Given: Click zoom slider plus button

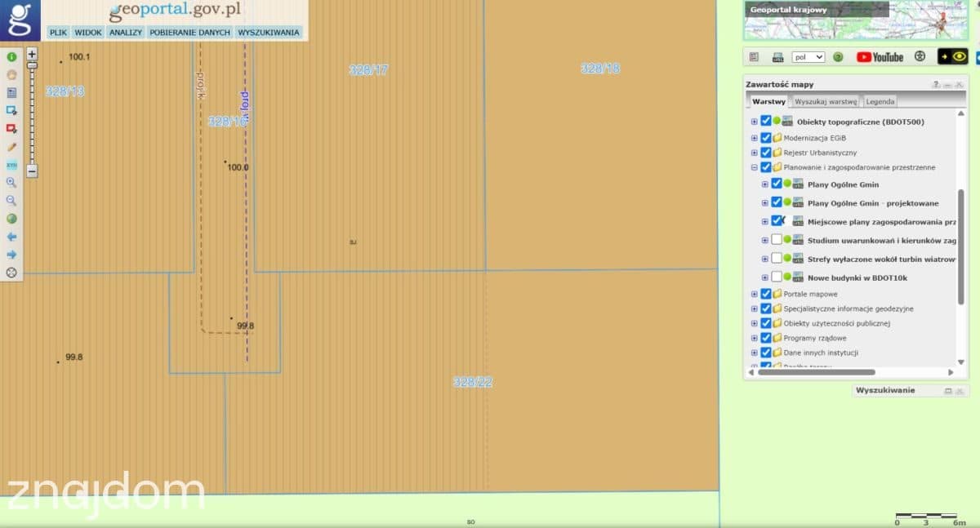Looking at the screenshot, I should pyautogui.click(x=32, y=54).
